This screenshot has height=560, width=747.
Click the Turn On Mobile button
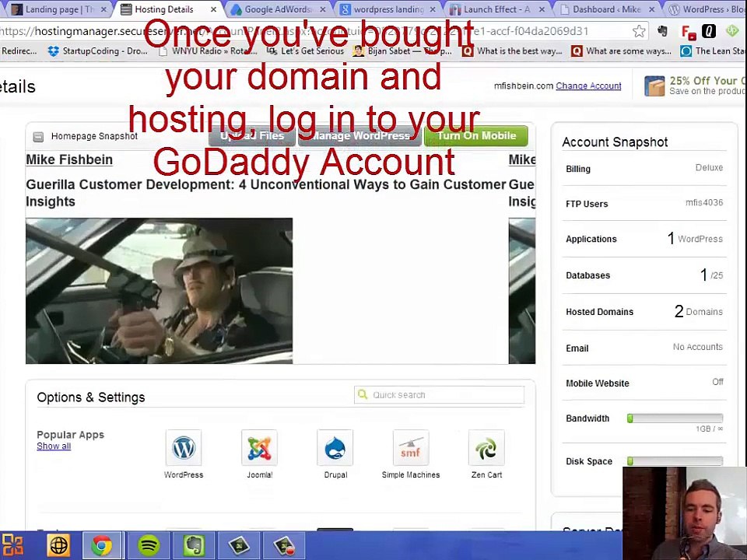tap(476, 135)
